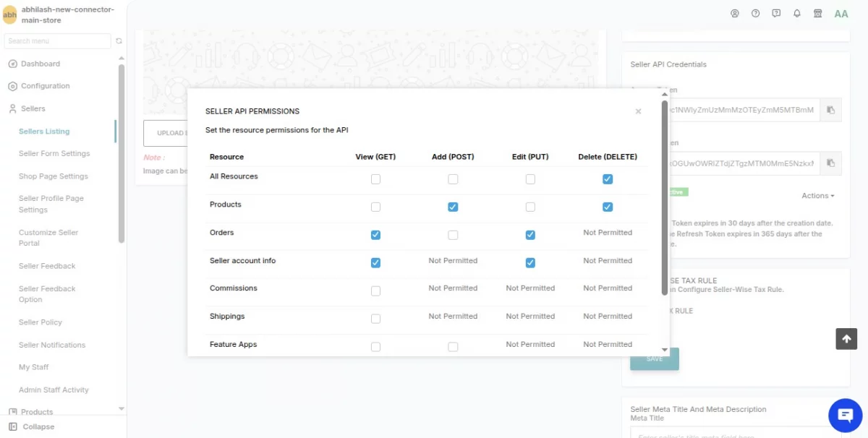The height and width of the screenshot is (438, 868).
Task: Click the storefront icon in header
Action: coord(818,13)
